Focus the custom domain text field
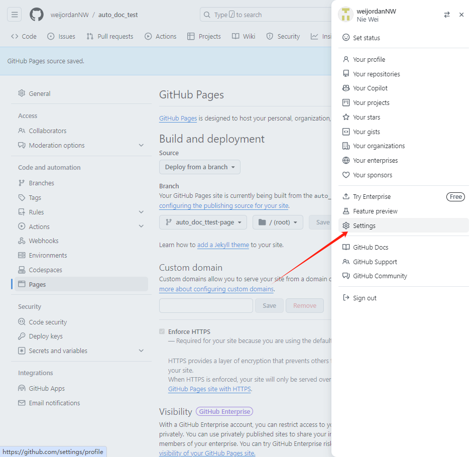476x457 pixels. click(x=206, y=305)
